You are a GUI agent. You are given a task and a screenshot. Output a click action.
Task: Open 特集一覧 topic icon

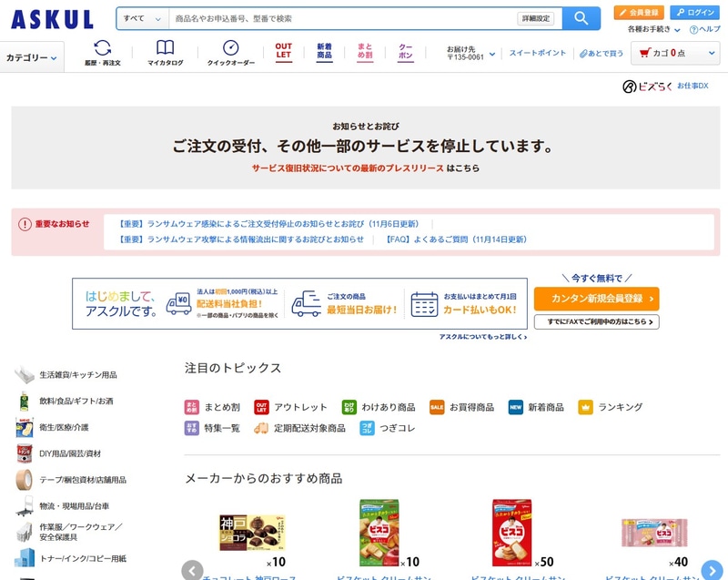coord(192,428)
